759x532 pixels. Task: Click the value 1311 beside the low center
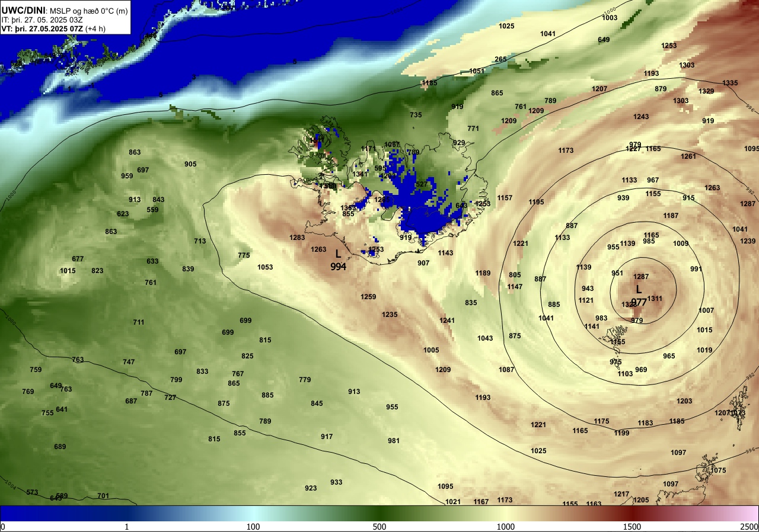tap(655, 299)
